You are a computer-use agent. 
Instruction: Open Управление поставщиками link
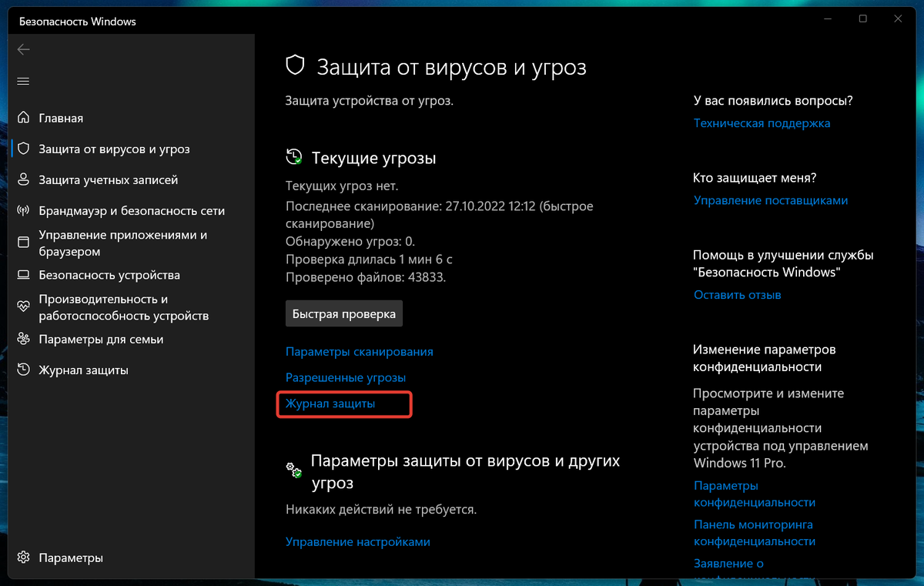coord(771,200)
